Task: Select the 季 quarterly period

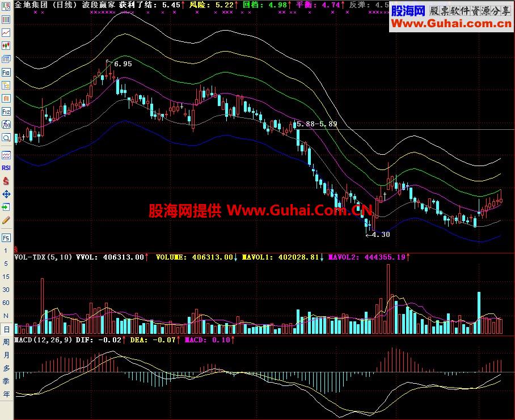Action: [x=6, y=381]
